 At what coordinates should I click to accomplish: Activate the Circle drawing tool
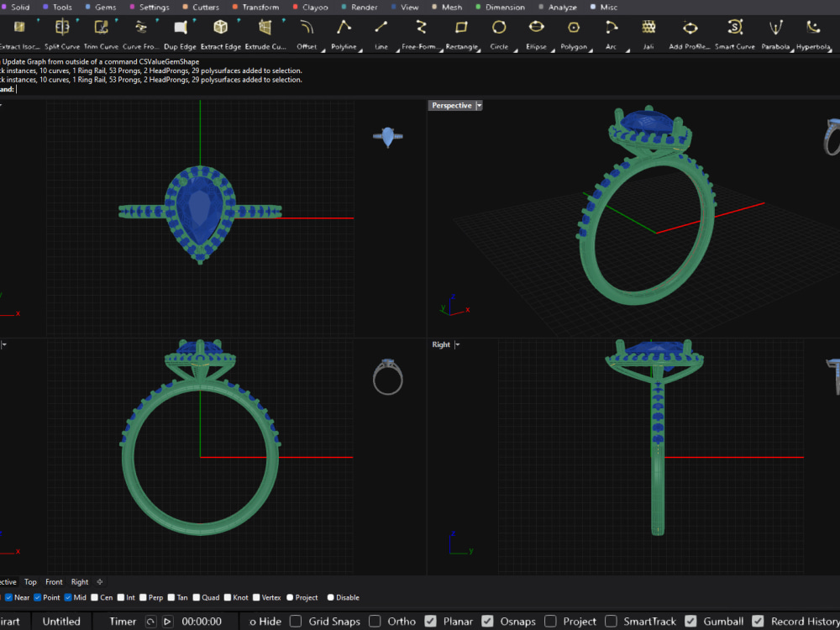499,34
